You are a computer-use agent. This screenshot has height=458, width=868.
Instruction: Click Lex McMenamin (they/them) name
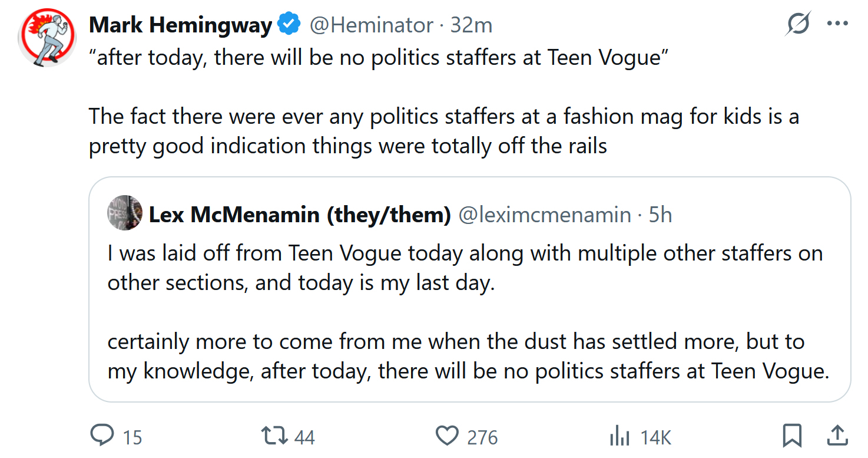click(x=300, y=215)
